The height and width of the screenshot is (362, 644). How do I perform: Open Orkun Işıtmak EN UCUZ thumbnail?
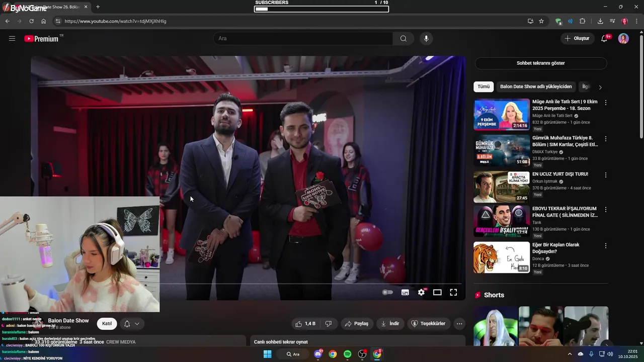coord(502,187)
